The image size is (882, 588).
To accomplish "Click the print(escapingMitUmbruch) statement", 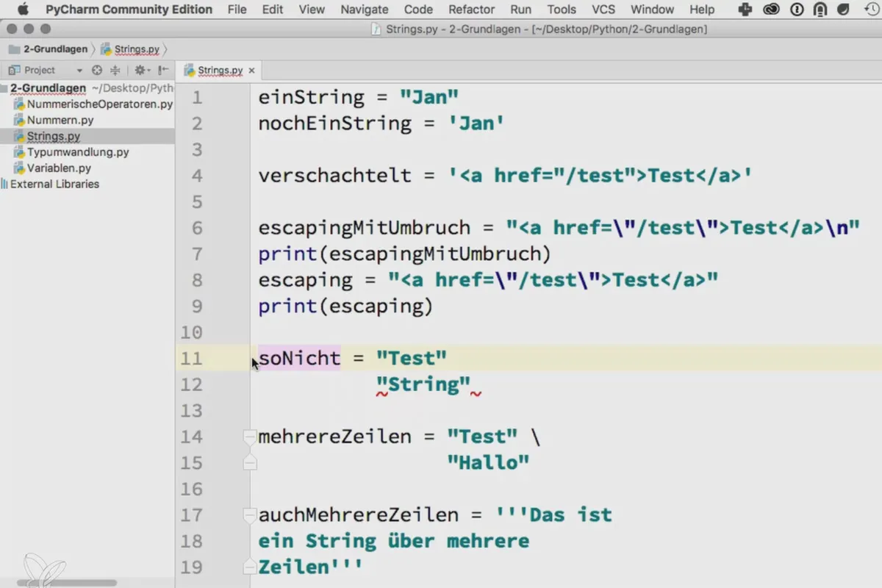I will click(404, 254).
